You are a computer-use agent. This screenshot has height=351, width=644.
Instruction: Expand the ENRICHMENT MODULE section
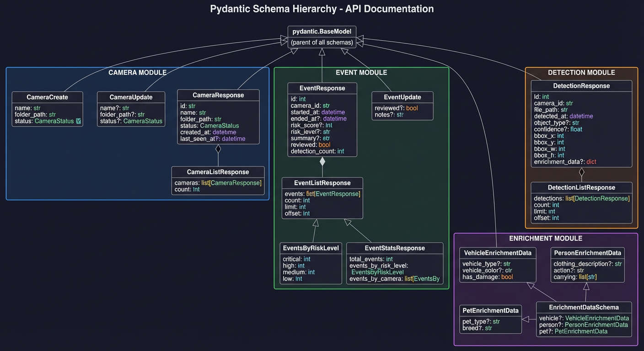point(545,238)
